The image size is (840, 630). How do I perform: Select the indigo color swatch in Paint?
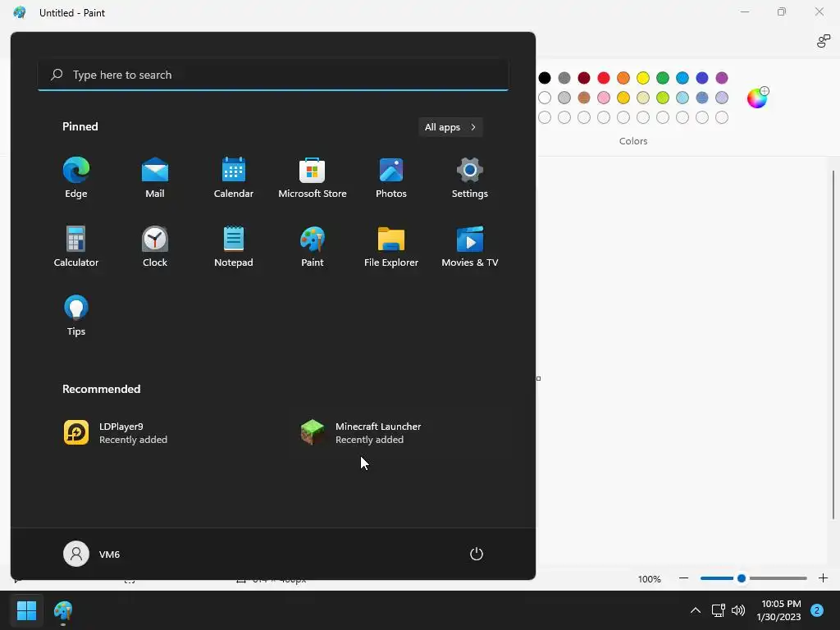[x=702, y=78]
